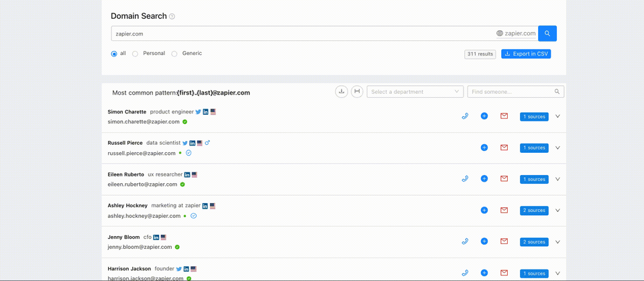Select the Generic radio filter

coord(174,54)
